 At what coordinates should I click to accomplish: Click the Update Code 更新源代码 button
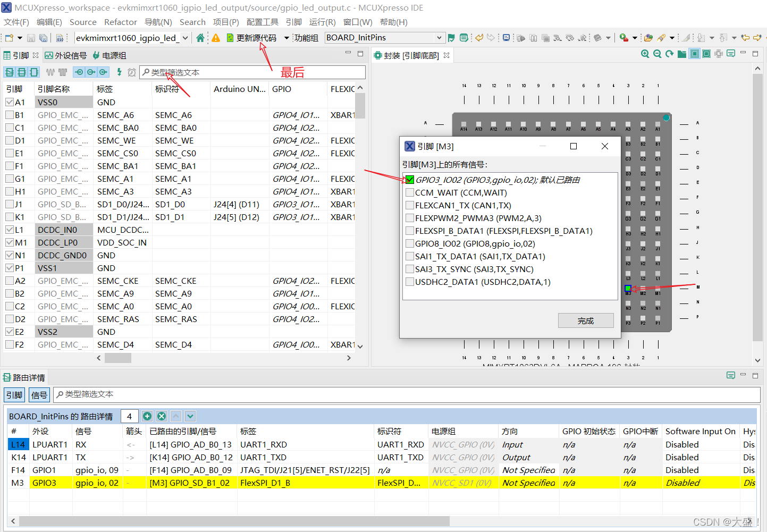click(x=251, y=38)
